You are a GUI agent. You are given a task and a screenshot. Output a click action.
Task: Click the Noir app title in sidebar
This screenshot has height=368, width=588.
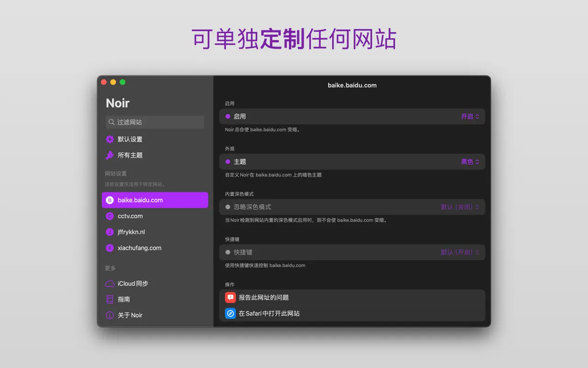tap(118, 103)
